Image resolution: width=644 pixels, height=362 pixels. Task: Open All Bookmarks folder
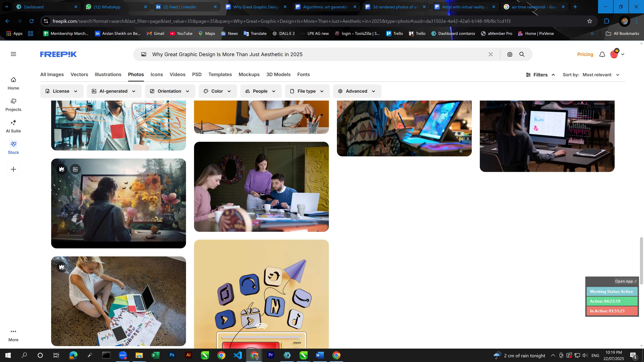(622, 34)
